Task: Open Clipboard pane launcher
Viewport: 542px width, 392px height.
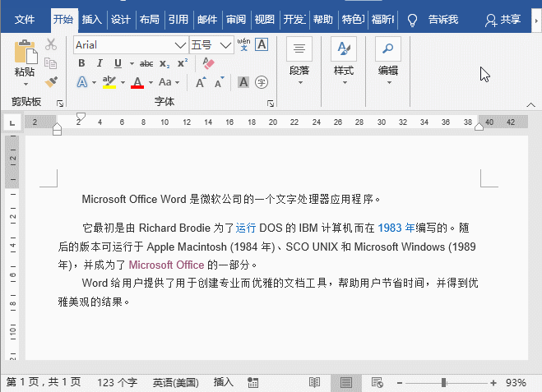Action: click(60, 104)
